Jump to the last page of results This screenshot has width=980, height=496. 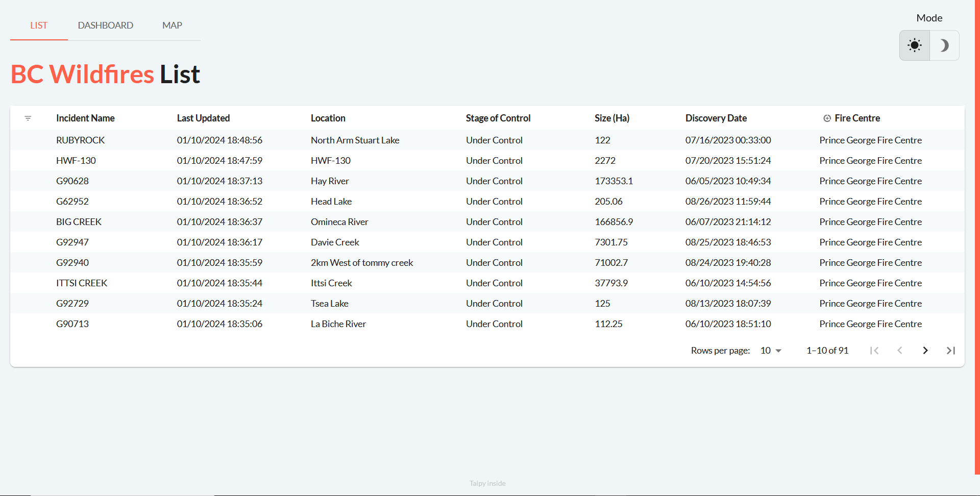[x=951, y=351]
